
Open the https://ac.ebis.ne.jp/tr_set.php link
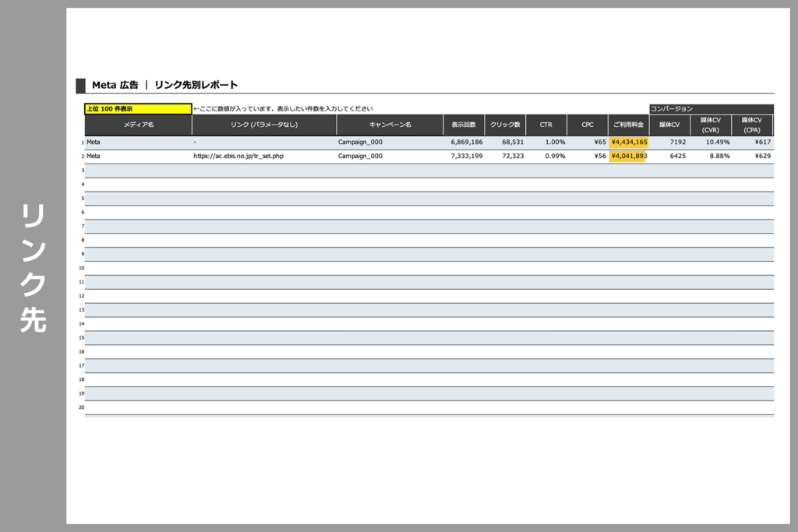(x=238, y=156)
